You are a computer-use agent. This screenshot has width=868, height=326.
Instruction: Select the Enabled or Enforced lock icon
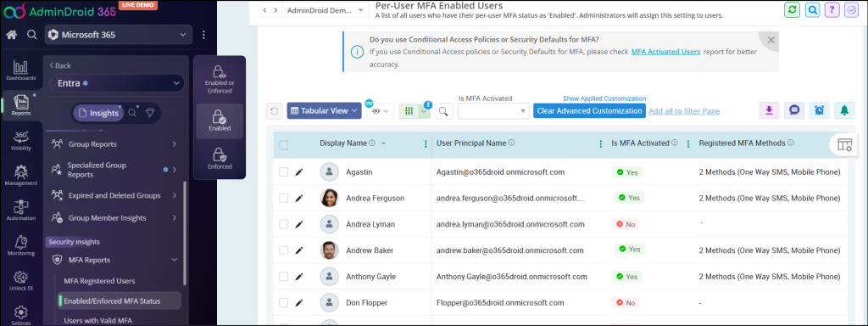220,79
